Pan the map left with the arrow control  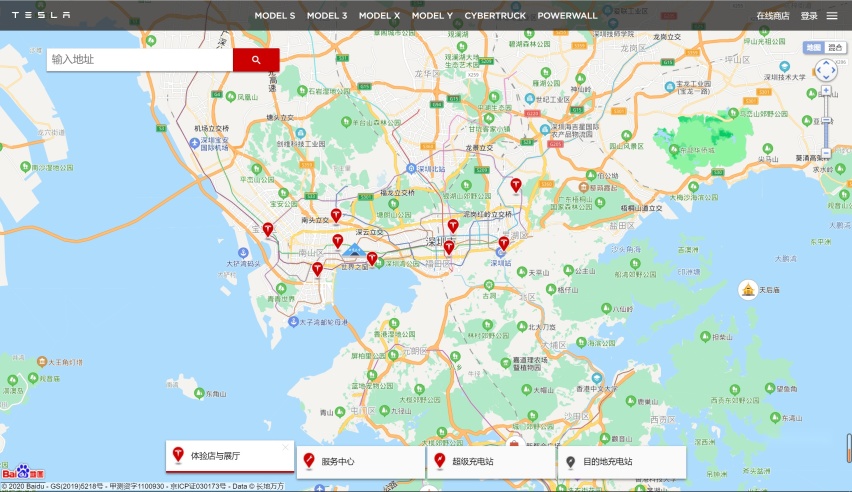818,70
